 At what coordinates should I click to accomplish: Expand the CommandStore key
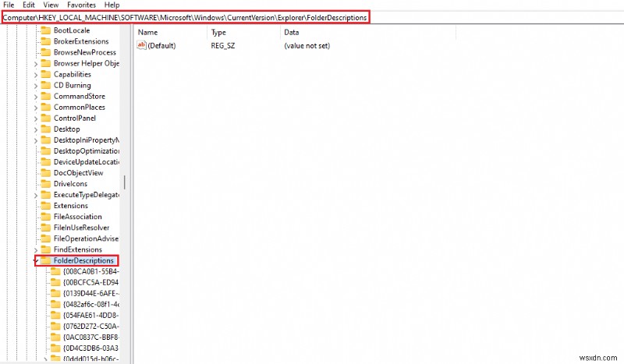point(36,97)
